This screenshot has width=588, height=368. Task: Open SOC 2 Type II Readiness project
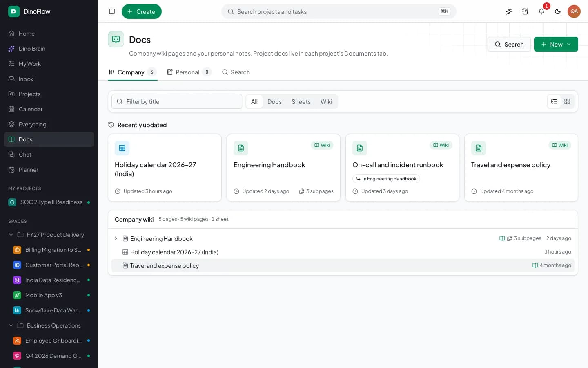pyautogui.click(x=49, y=202)
